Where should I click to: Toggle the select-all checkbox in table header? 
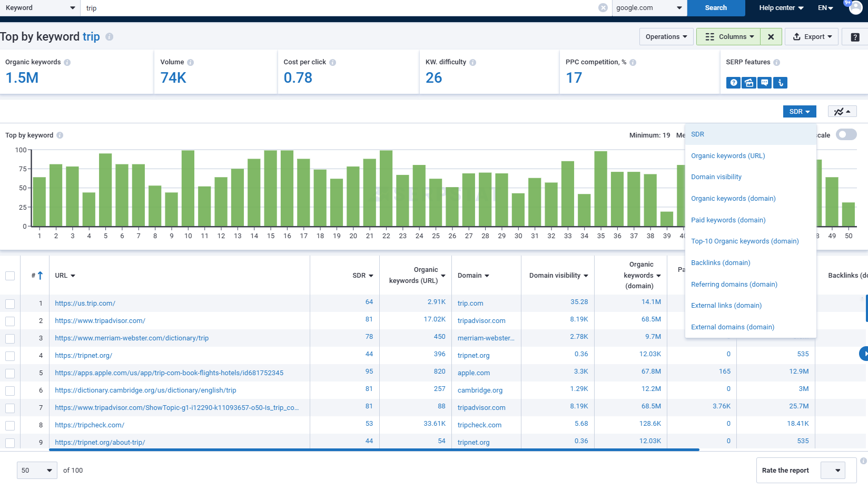click(x=10, y=276)
